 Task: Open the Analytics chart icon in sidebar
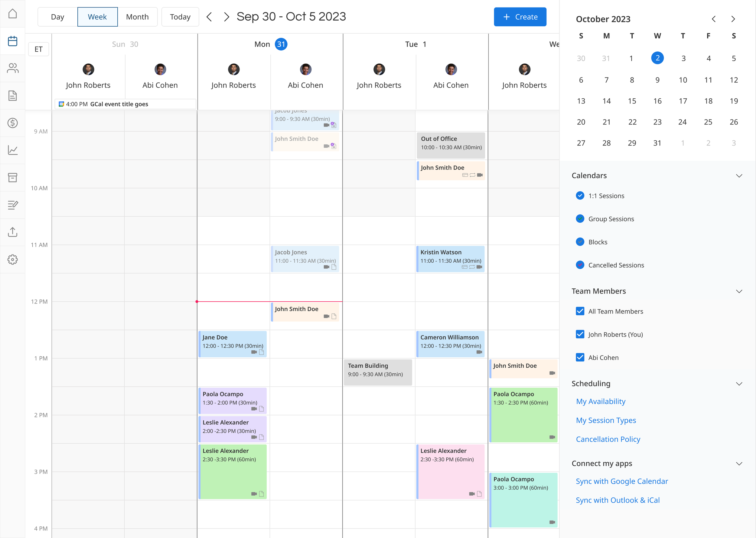[x=13, y=150]
